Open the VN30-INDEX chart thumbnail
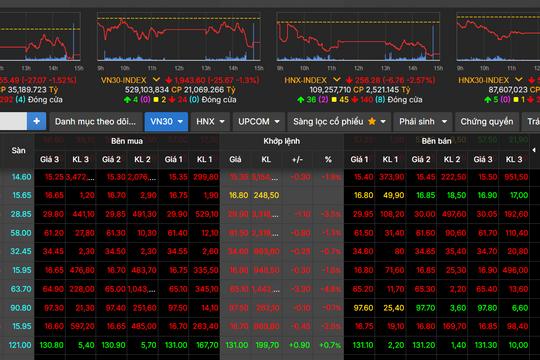Viewport: 540px width, 360px height. pyautogui.click(x=179, y=37)
